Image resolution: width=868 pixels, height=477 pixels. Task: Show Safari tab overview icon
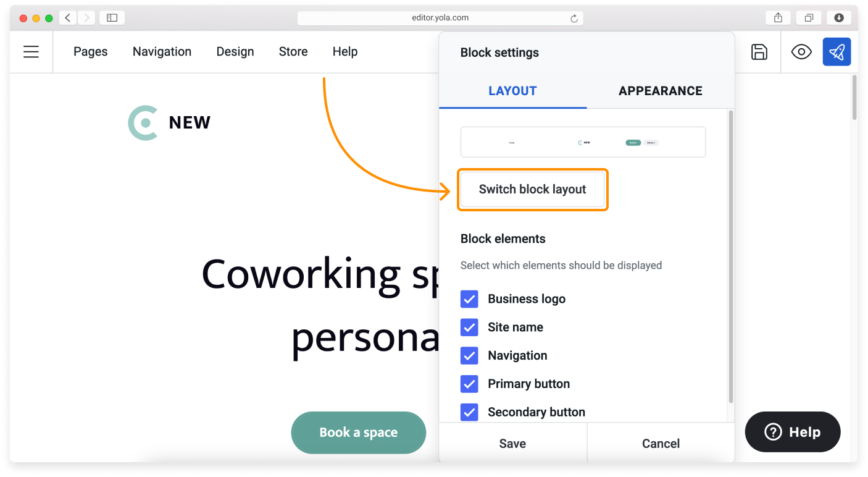[x=808, y=18]
